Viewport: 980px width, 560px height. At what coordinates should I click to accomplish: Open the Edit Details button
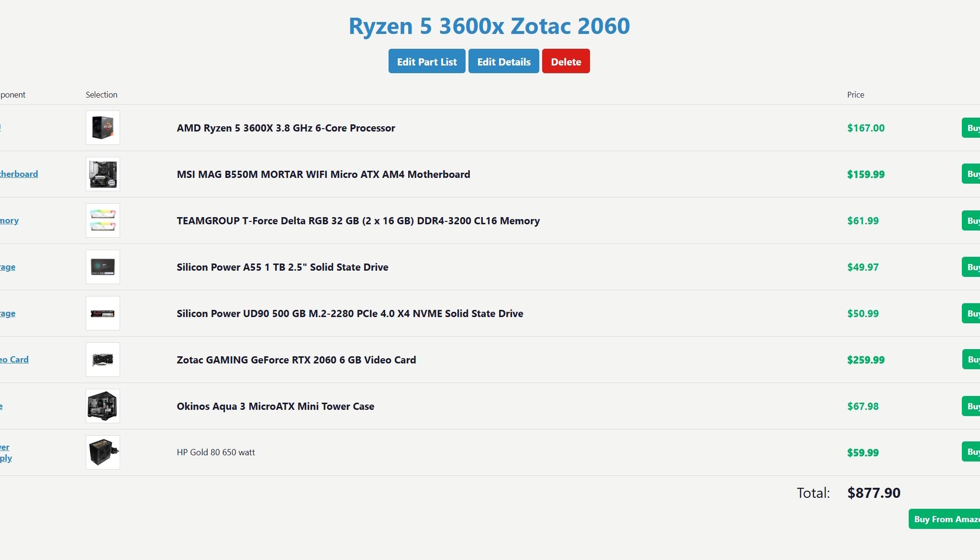(x=504, y=61)
